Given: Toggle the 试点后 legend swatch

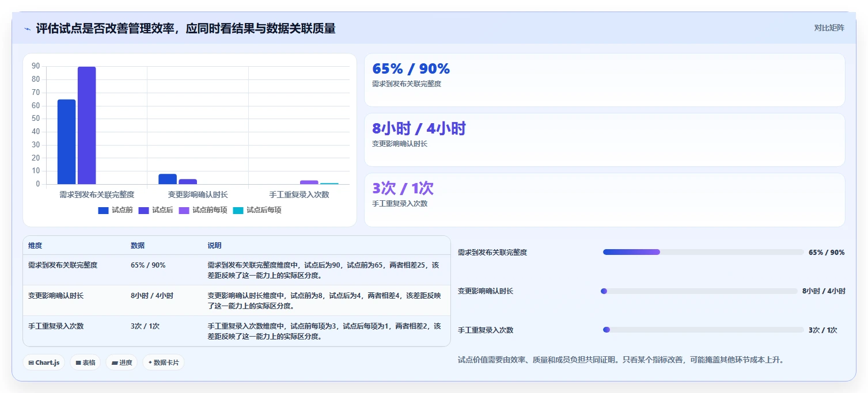Looking at the screenshot, I should 143,211.
